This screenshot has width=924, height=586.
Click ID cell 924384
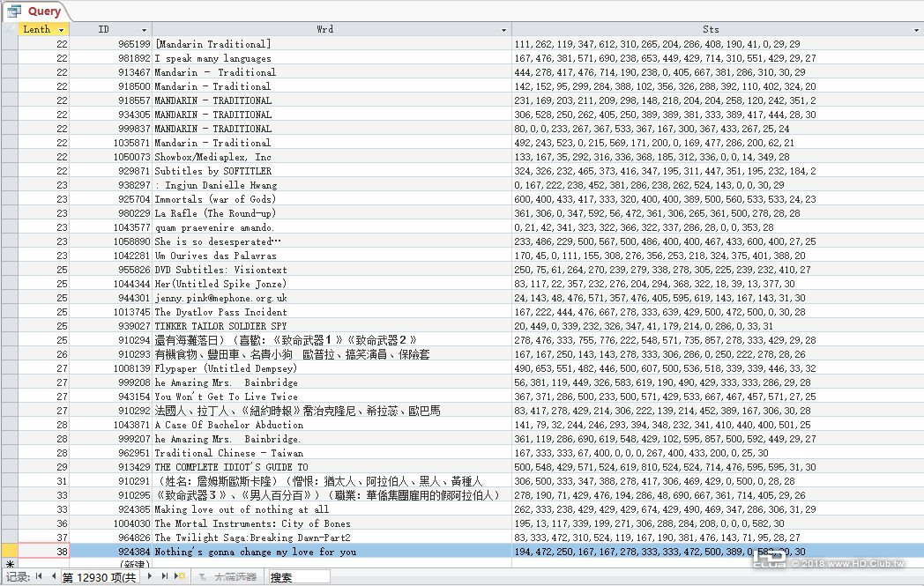click(x=111, y=552)
